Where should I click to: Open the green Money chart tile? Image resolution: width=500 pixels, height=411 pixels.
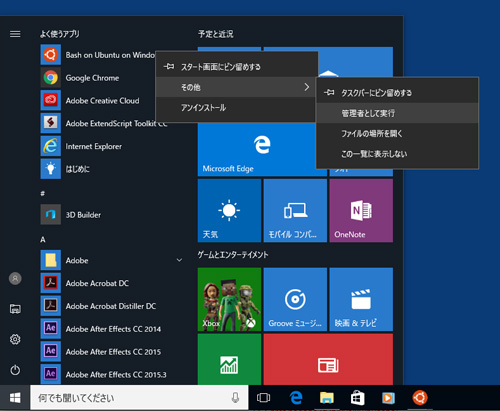click(x=229, y=359)
